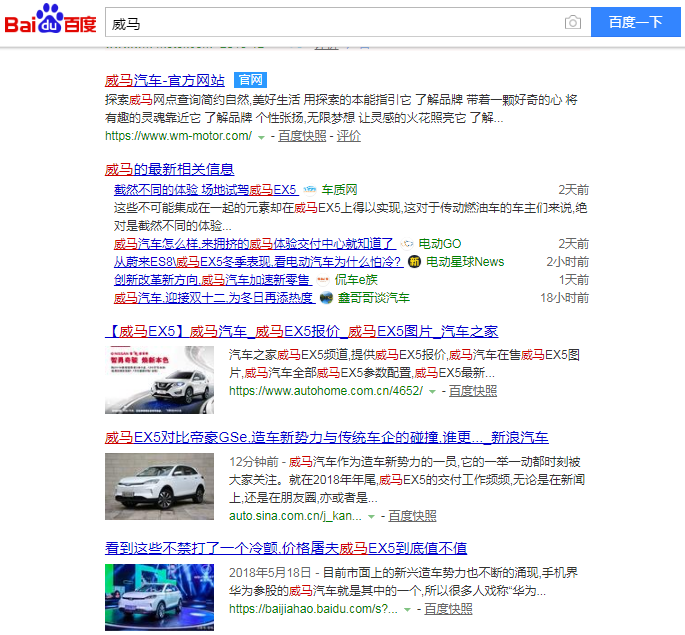685x635 pixels.
Task: Open news 创新改革新方向 威马汽车加速新零售
Action: pyautogui.click(x=213, y=280)
